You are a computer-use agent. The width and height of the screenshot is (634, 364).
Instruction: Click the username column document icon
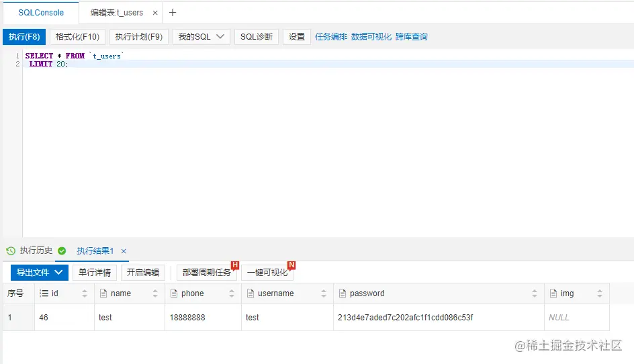pyautogui.click(x=251, y=293)
